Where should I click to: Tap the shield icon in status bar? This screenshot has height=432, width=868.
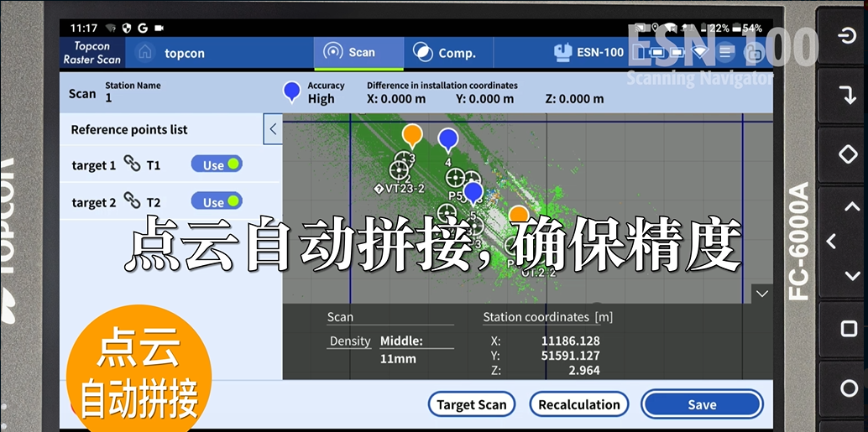126,28
